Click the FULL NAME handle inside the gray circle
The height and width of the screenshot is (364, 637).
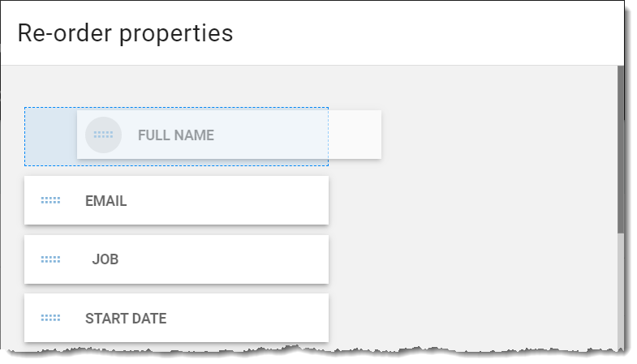[103, 135]
